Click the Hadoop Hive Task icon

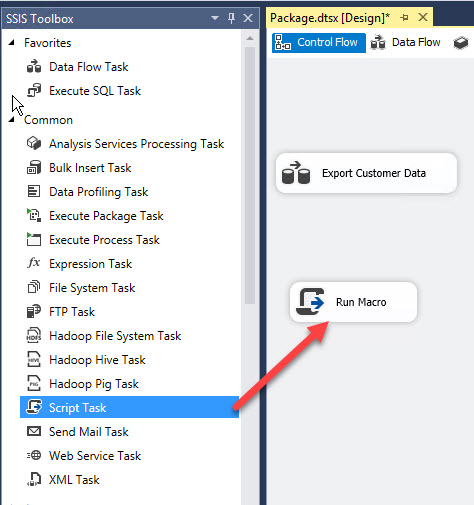[x=34, y=360]
